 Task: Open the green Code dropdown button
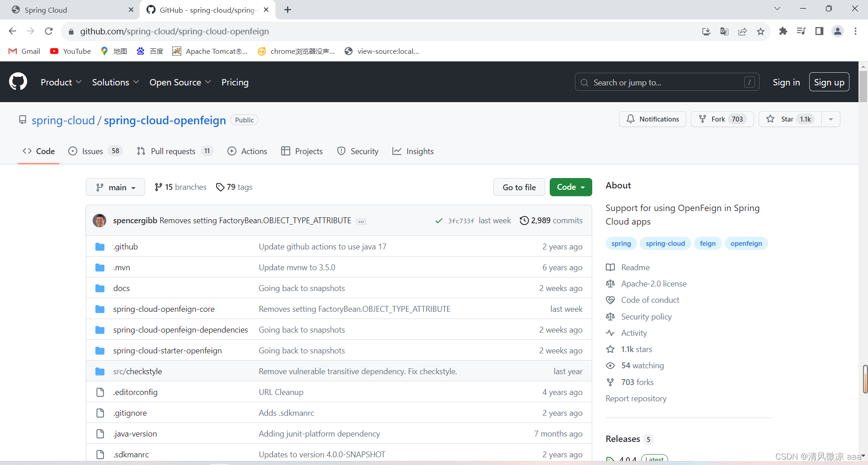(x=571, y=187)
